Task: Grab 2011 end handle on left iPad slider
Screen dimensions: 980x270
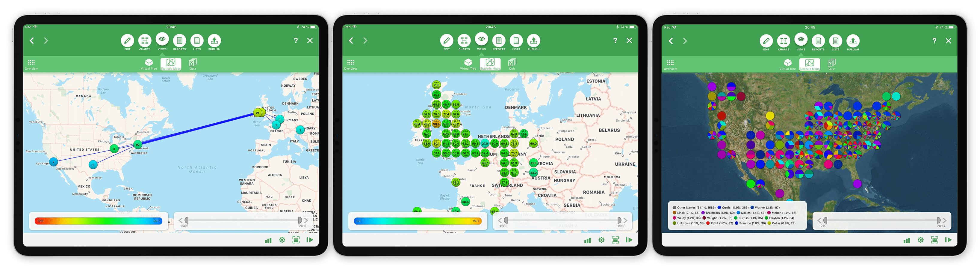Action: pos(300,220)
